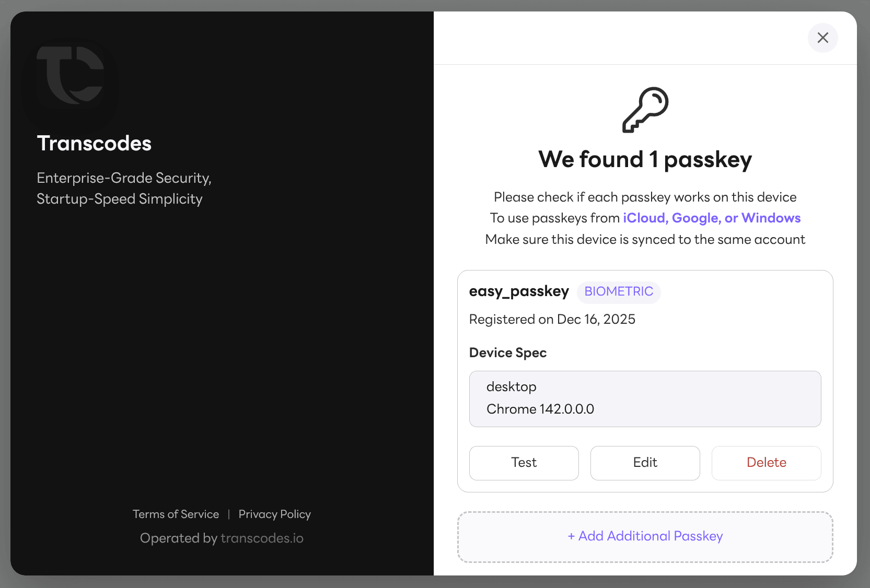The image size is (870, 588).
Task: Dismiss the dialog with the X icon
Action: pos(823,38)
